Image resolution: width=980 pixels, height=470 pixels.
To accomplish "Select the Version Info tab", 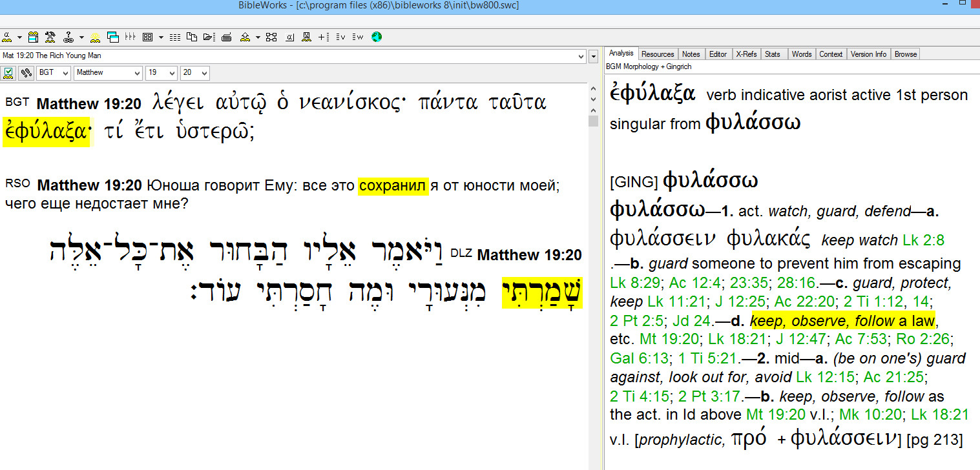I will [868, 54].
